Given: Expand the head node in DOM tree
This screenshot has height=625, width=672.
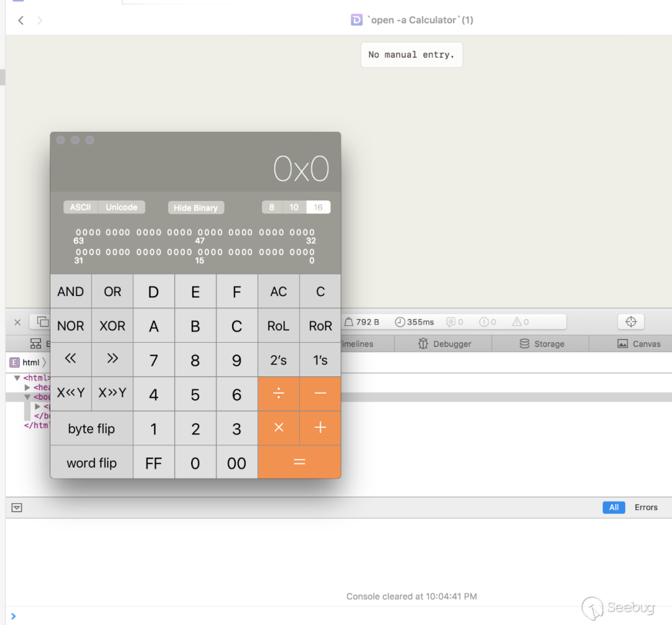Looking at the screenshot, I should click(x=27, y=387).
